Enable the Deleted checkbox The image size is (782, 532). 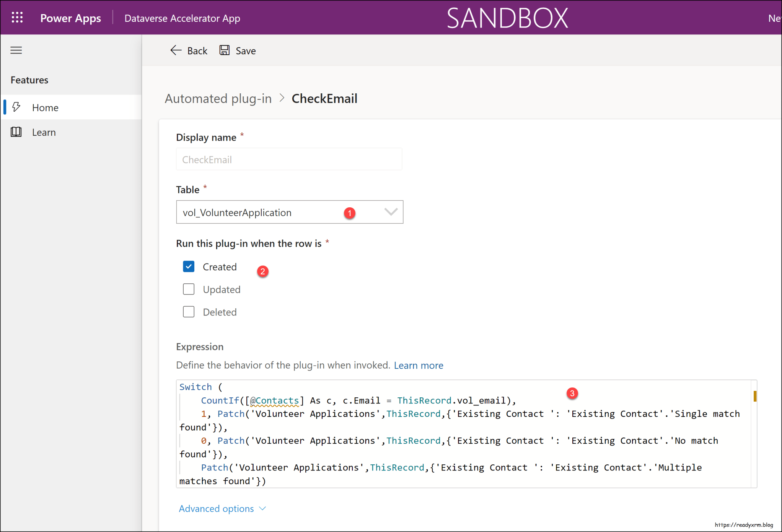coord(189,312)
